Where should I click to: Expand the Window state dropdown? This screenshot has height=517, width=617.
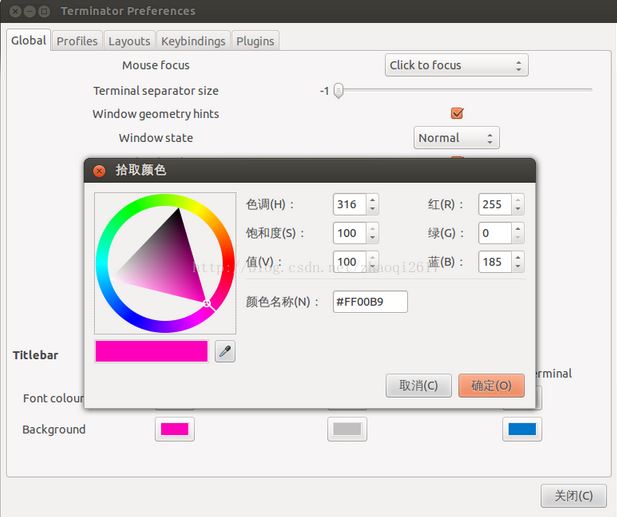(x=456, y=138)
